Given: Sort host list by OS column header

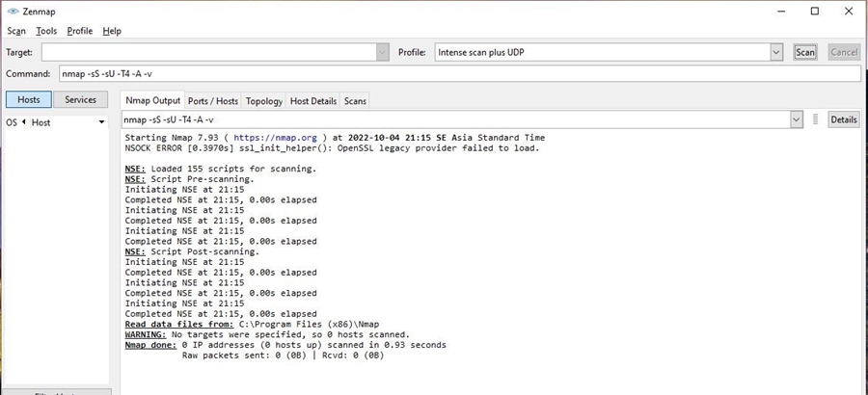Looking at the screenshot, I should click(x=12, y=122).
